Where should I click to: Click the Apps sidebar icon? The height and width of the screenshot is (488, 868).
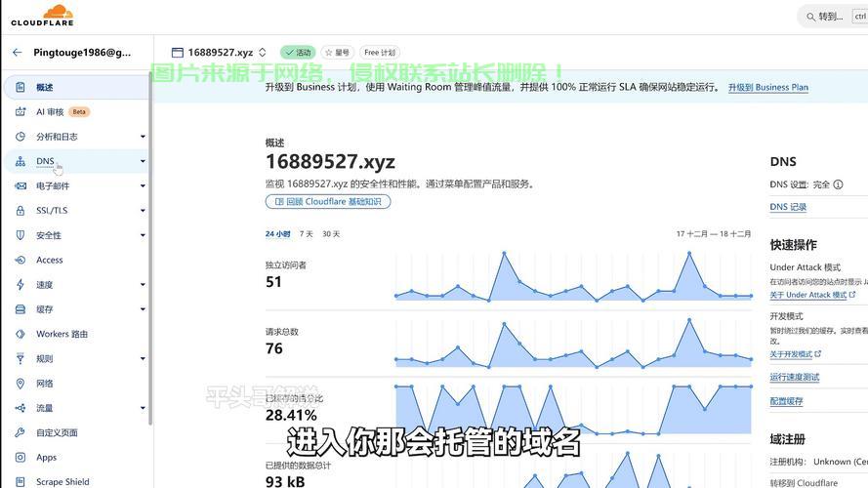point(21,457)
